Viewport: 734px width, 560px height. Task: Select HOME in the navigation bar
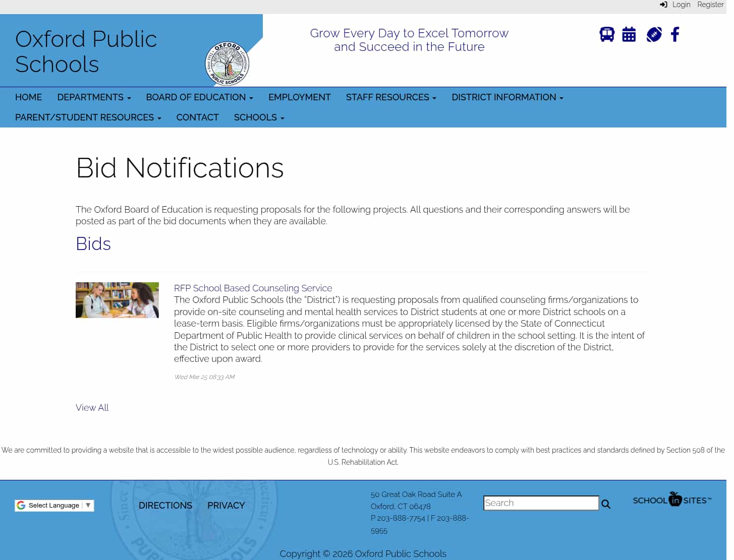pyautogui.click(x=29, y=97)
